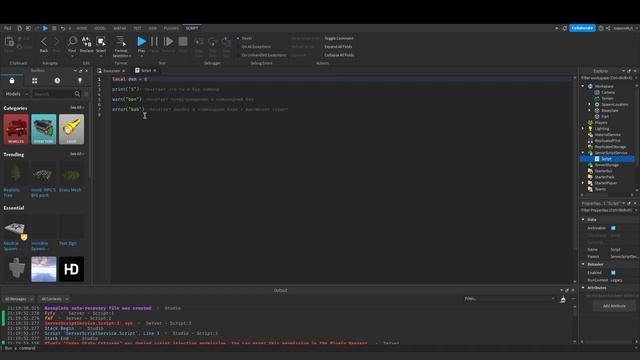Click the Step Out debugger icon
Screen dimensions: 640x360
point(227,42)
